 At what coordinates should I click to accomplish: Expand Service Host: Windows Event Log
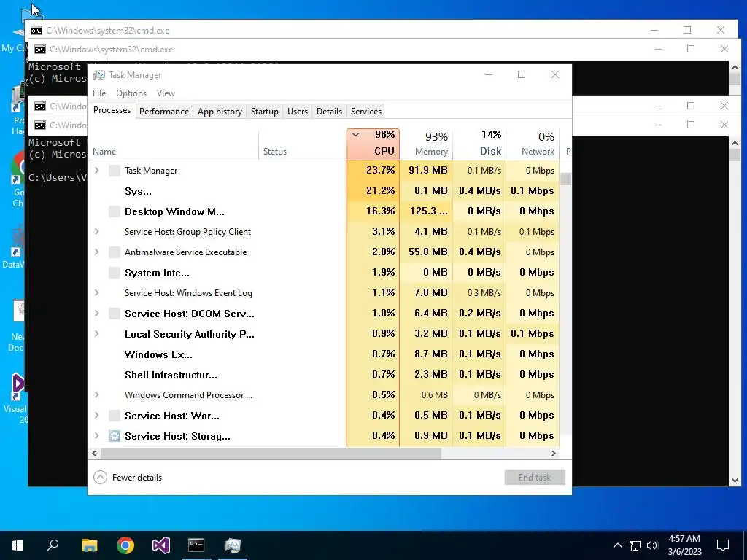(x=97, y=293)
